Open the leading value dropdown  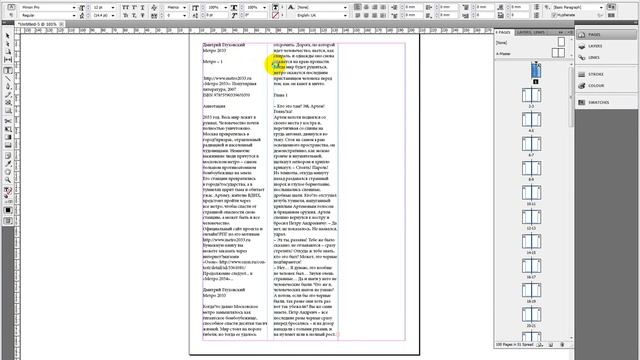pyautogui.click(x=113, y=15)
